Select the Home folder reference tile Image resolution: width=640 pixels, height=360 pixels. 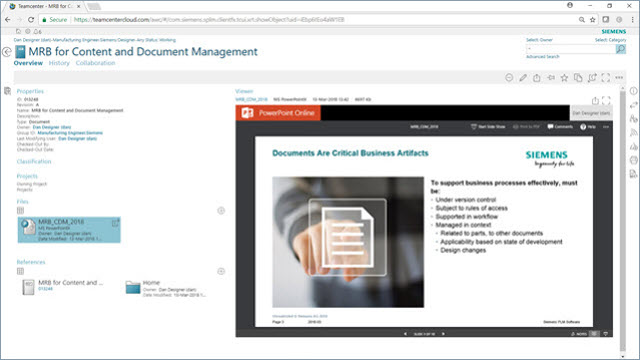coord(166,289)
